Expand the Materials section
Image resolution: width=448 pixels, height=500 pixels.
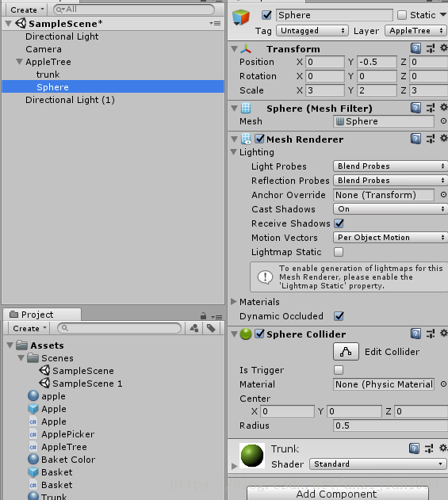tap(234, 302)
